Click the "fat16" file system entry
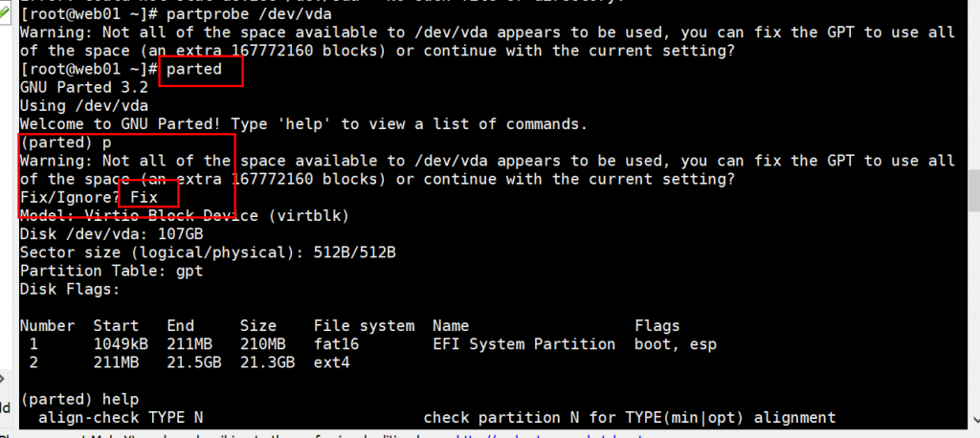Screen dimensions: 980x438 336,344
